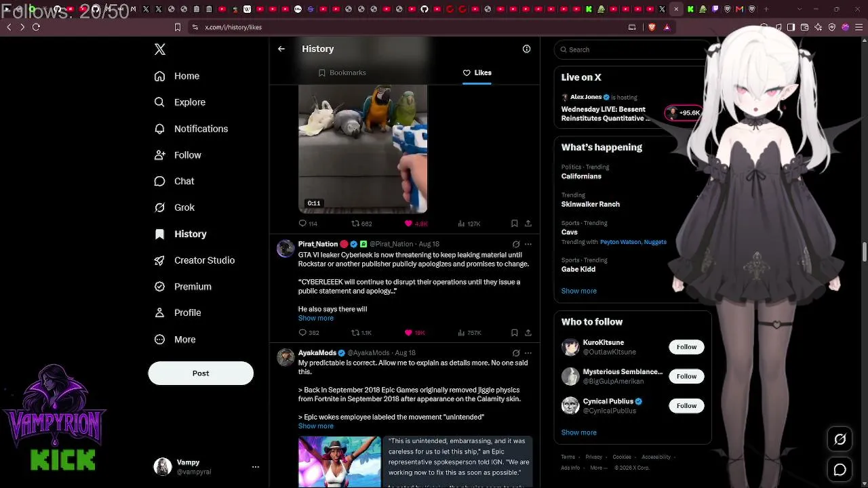Open the floating messages button
Screen dimensions: 868x488
coord(840,469)
